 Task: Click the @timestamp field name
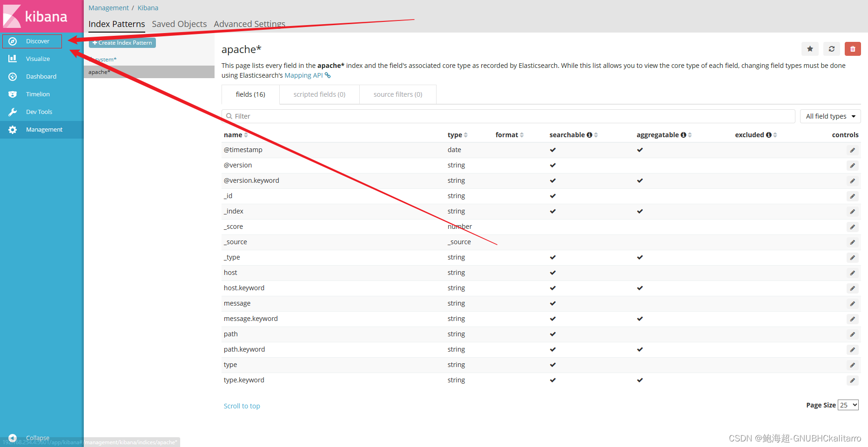click(x=243, y=150)
